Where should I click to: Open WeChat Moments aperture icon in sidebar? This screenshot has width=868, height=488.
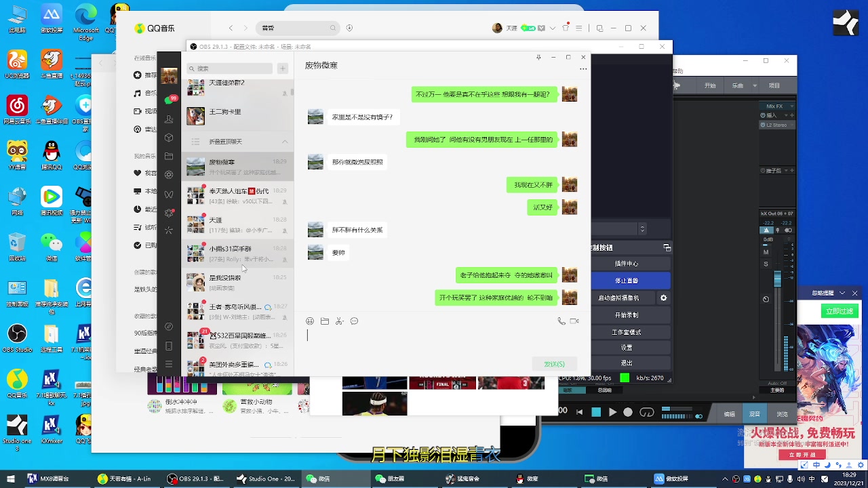coord(169,175)
